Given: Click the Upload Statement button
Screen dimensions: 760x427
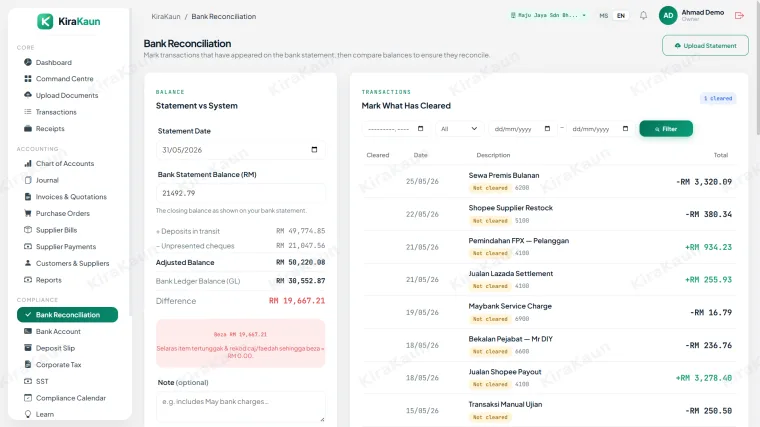Looking at the screenshot, I should click(x=705, y=46).
